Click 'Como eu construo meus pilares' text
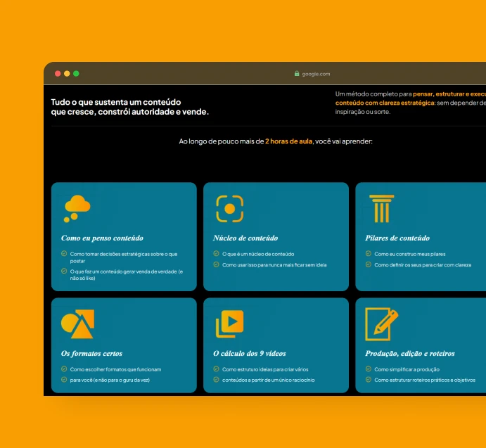 410,254
